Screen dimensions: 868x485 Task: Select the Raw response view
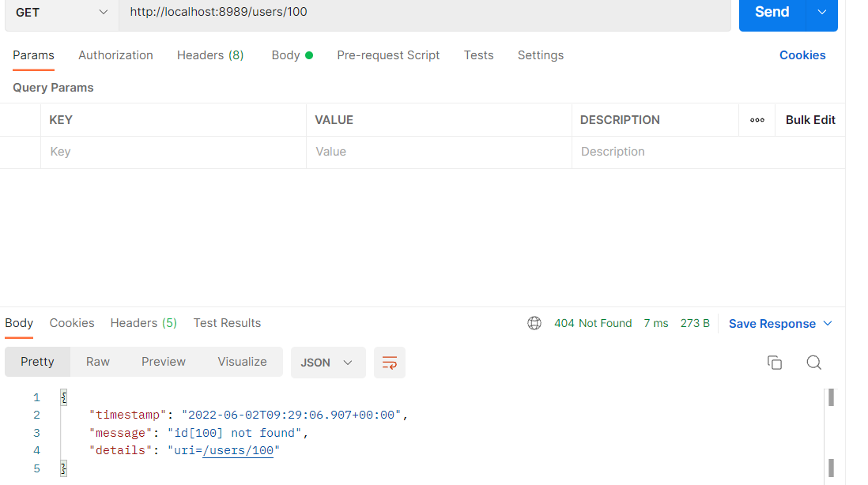point(98,362)
